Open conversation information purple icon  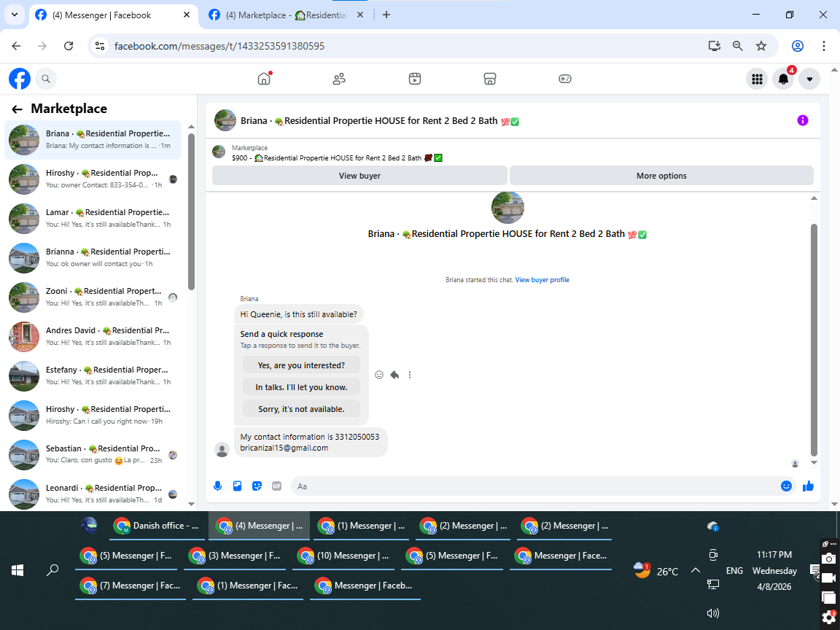pyautogui.click(x=803, y=120)
